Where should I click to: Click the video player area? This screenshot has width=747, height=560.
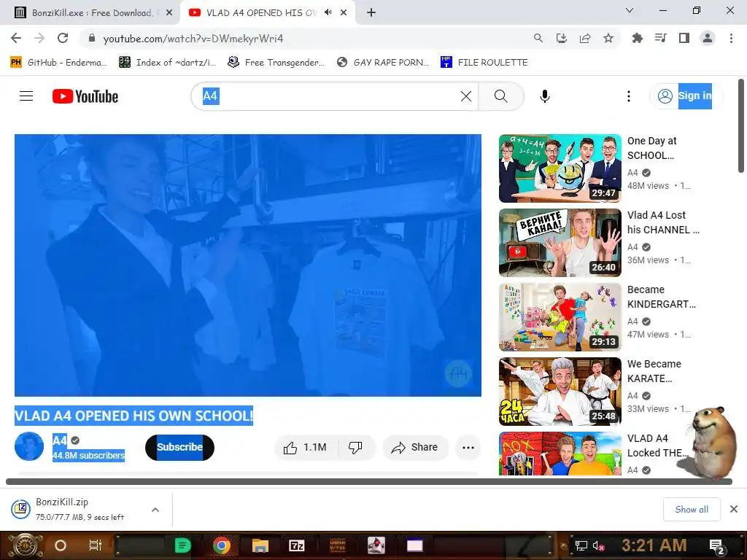coord(248,265)
